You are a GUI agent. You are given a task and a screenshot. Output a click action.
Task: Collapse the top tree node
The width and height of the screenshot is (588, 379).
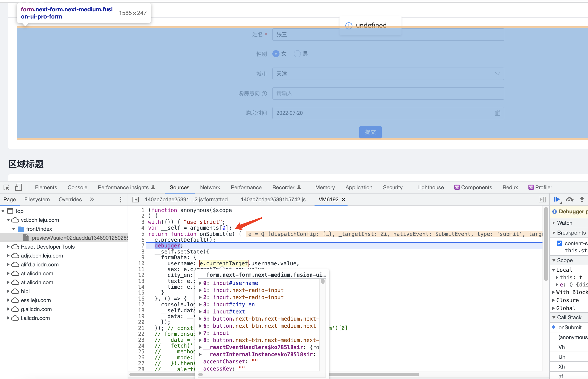(3, 211)
